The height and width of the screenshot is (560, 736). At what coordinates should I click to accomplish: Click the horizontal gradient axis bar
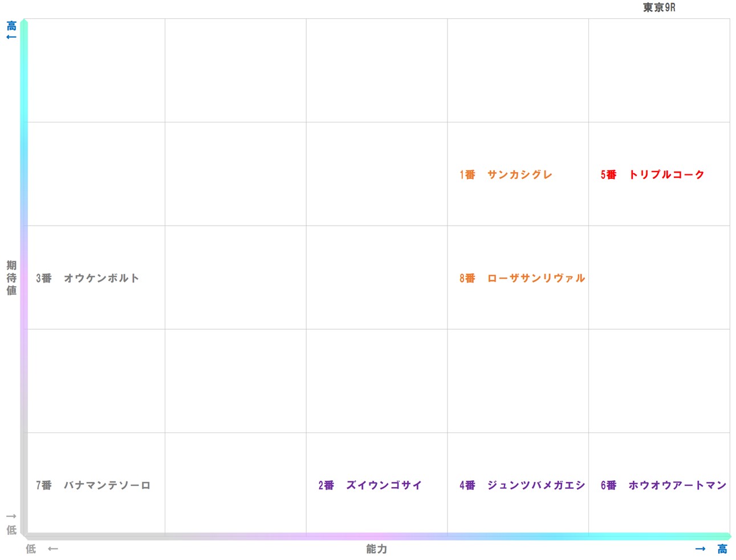click(376, 536)
